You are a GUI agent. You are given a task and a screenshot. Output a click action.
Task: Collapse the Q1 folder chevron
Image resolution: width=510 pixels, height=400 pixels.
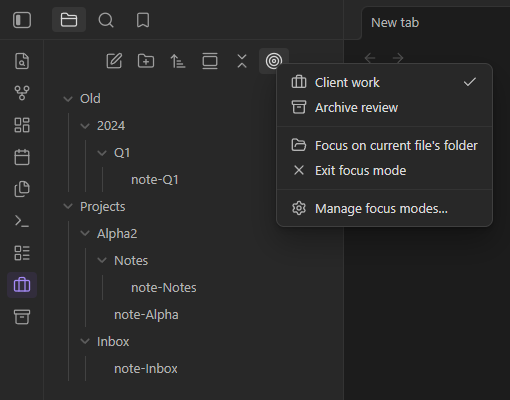pos(102,153)
